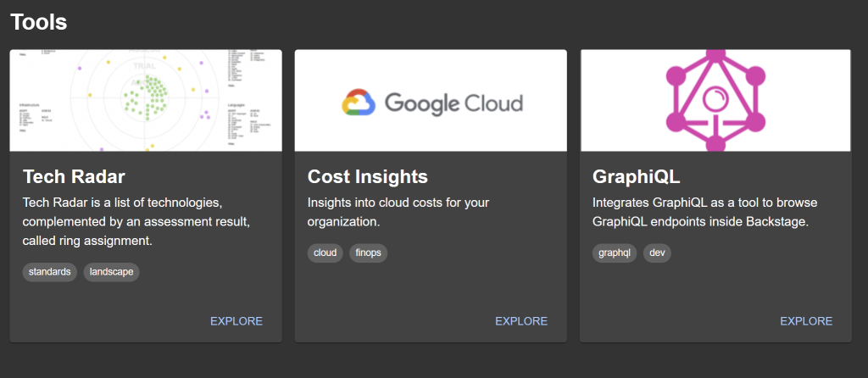Select the graphql tag chip

(x=615, y=253)
